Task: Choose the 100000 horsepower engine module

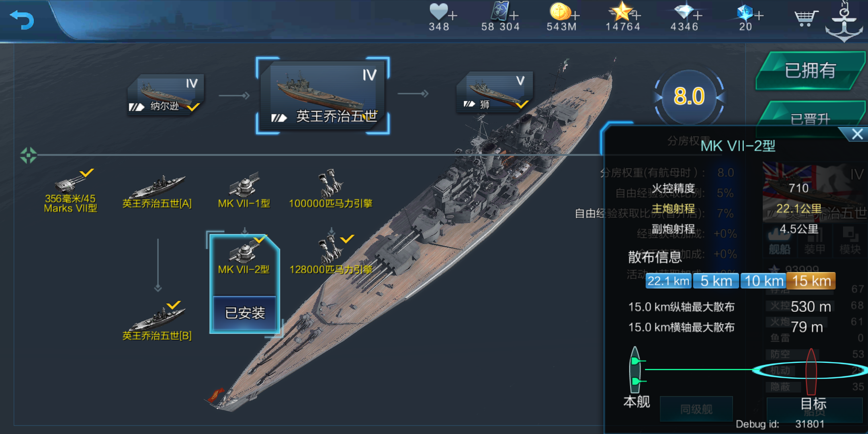Action: pos(331,190)
